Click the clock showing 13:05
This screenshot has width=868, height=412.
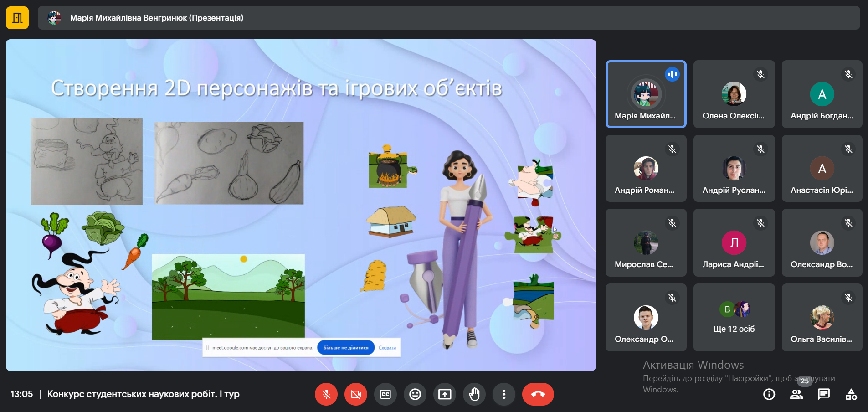pos(21,394)
